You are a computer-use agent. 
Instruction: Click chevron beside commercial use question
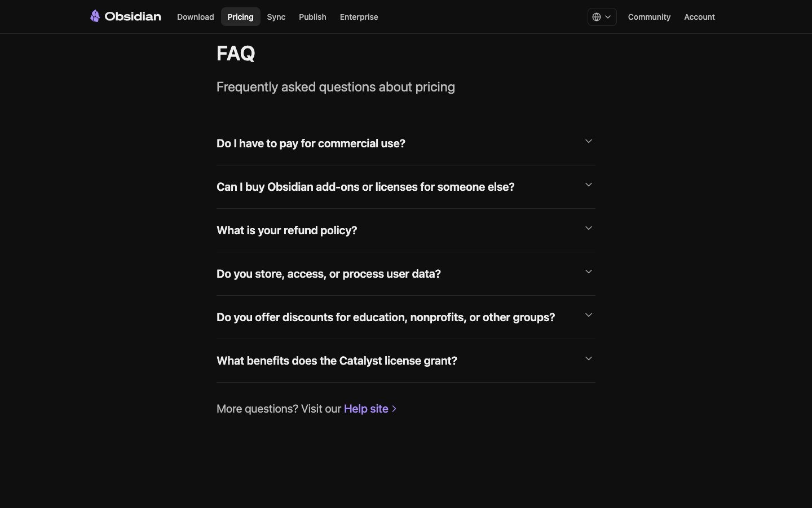[588, 141]
